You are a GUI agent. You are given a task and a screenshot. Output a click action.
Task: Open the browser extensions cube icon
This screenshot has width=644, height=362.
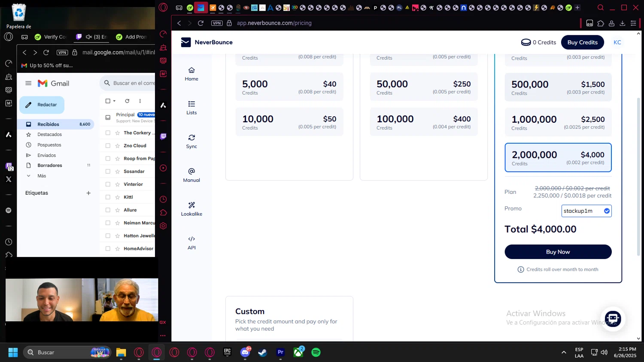tap(601, 23)
